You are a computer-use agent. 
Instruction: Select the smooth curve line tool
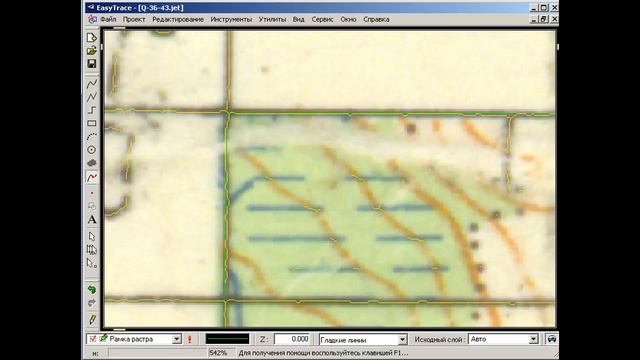coord(92,84)
